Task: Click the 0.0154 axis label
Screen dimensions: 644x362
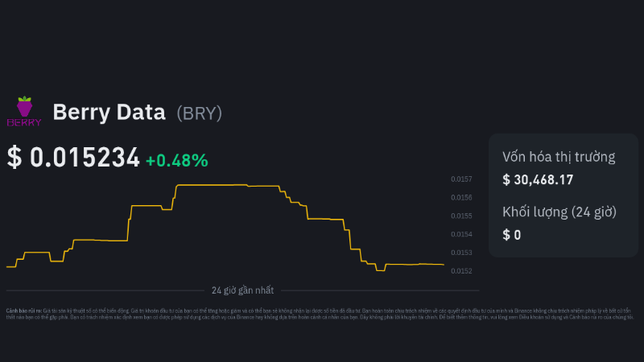Action: pos(461,234)
